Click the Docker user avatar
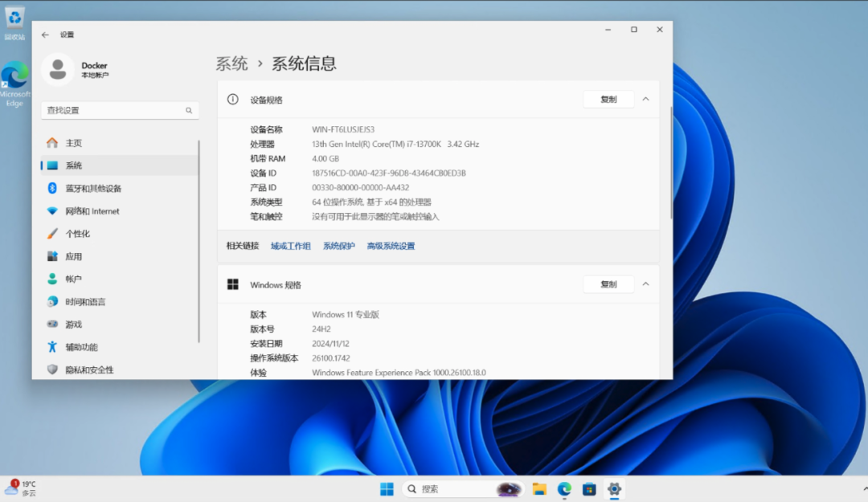The height and width of the screenshot is (502, 868). click(x=58, y=70)
